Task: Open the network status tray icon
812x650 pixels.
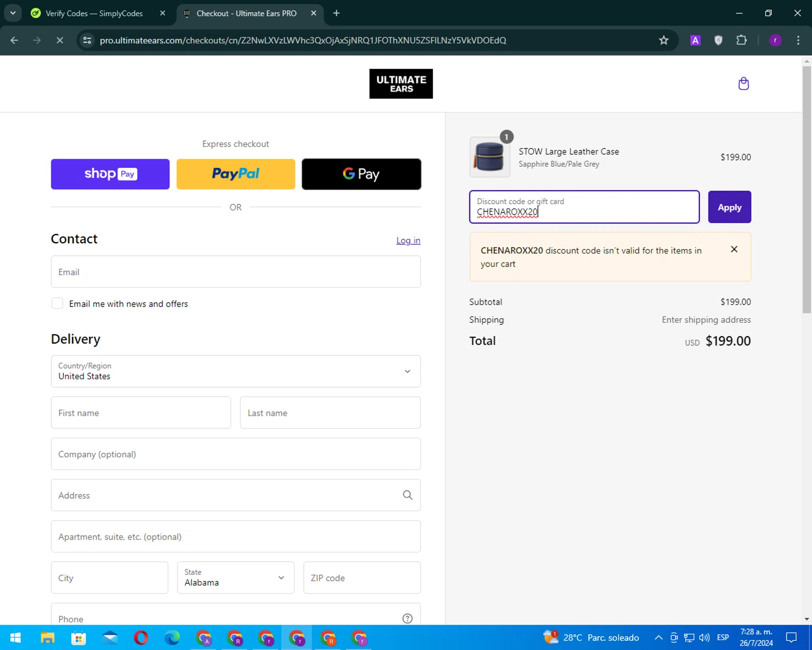Action: 689,638
